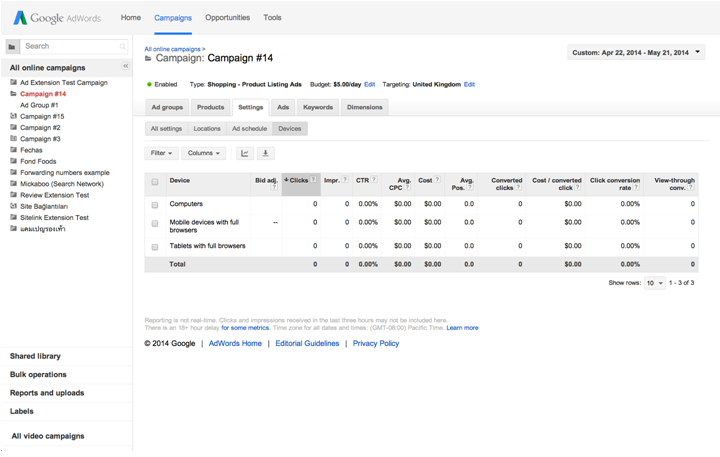The height and width of the screenshot is (457, 720).
Task: Collapse the left sidebar with the double-arrow icon
Action: pos(125,67)
